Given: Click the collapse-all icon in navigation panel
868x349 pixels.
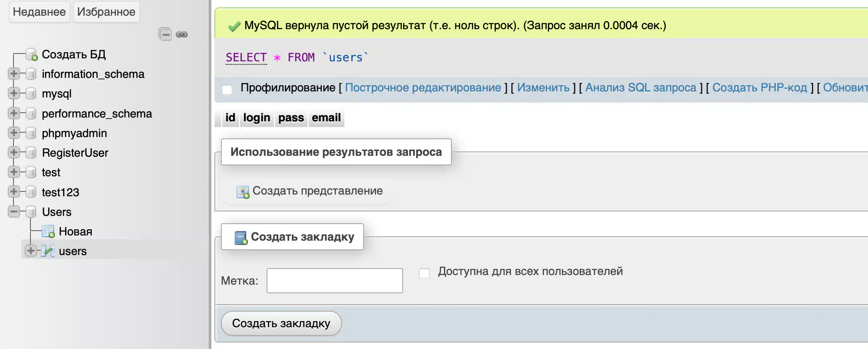Looking at the screenshot, I should (x=165, y=34).
